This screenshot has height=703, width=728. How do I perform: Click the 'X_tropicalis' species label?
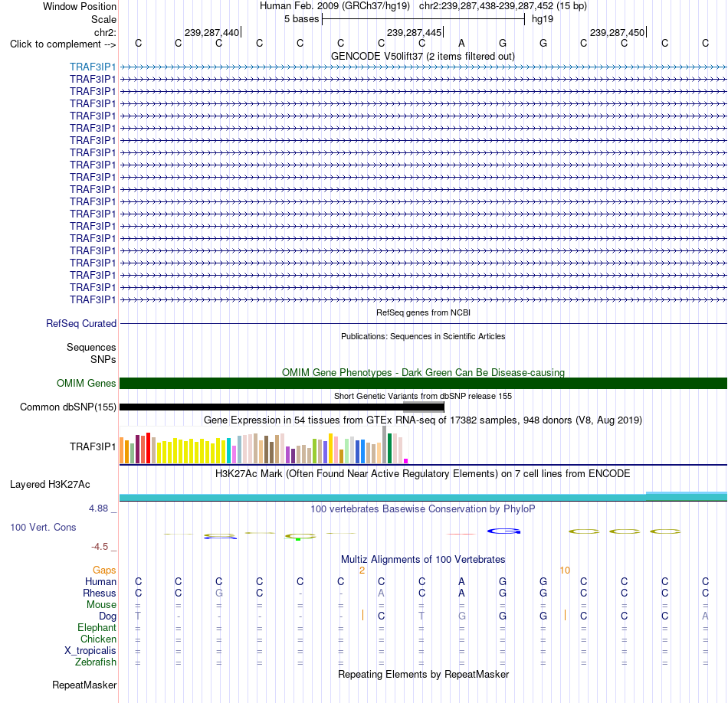[x=90, y=651]
